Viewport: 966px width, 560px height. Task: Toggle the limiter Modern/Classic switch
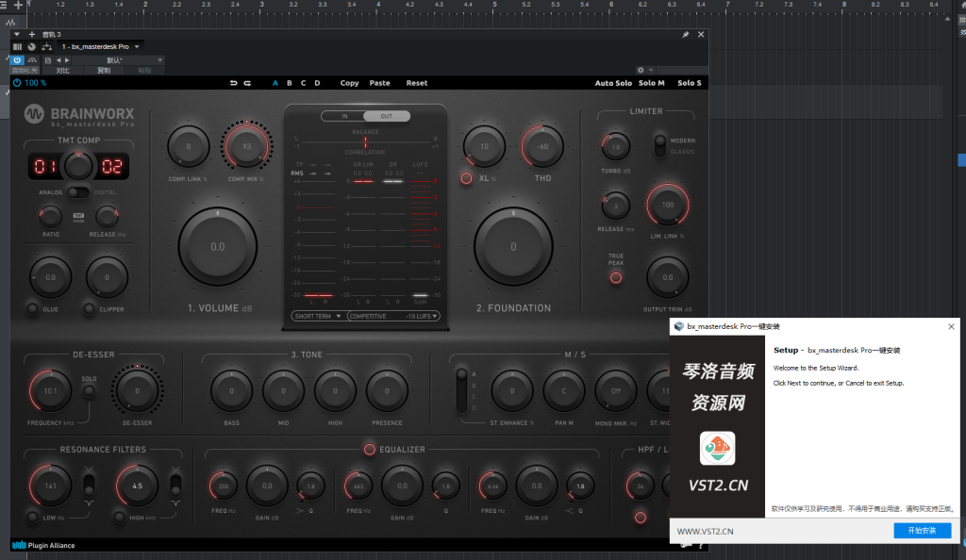coord(659,145)
